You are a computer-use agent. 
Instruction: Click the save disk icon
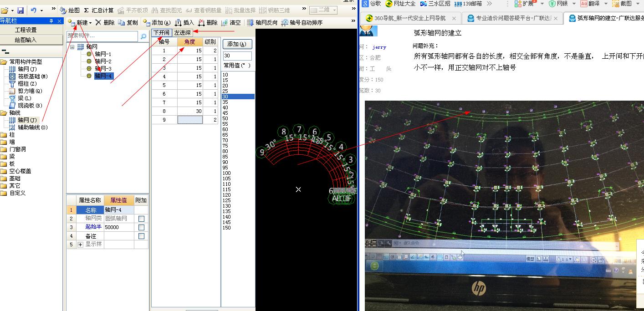click(x=20, y=10)
